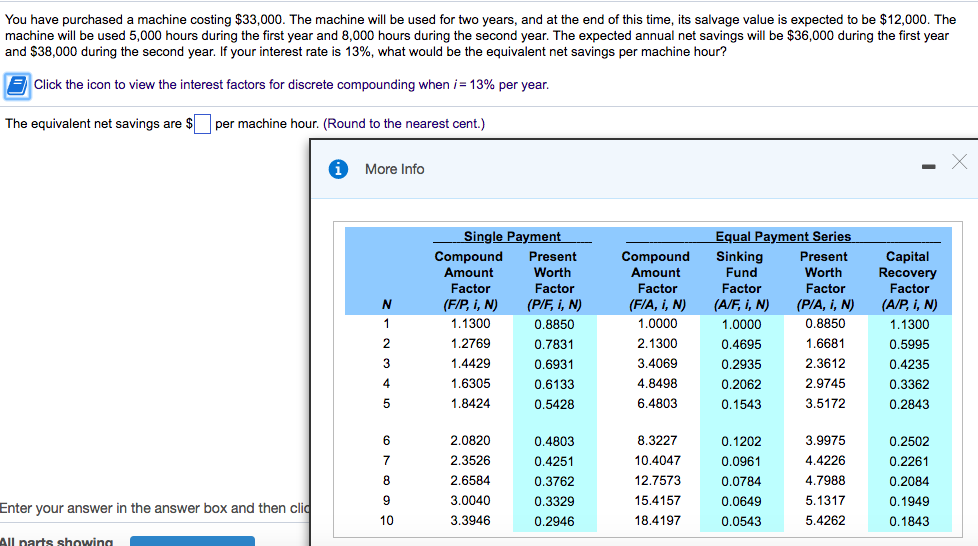Open link to view interest factors for 13%
The width and height of the screenshot is (978, 546).
pyautogui.click(x=291, y=85)
